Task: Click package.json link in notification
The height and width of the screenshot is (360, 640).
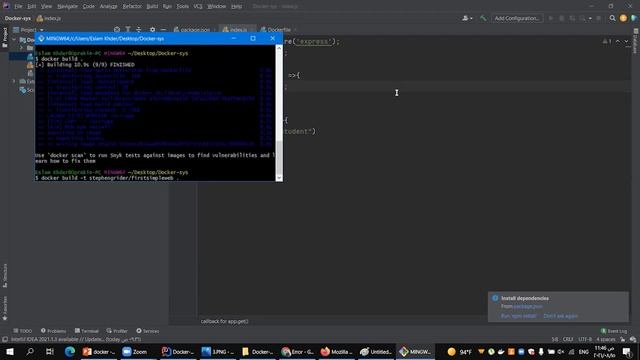Action: coord(528,307)
